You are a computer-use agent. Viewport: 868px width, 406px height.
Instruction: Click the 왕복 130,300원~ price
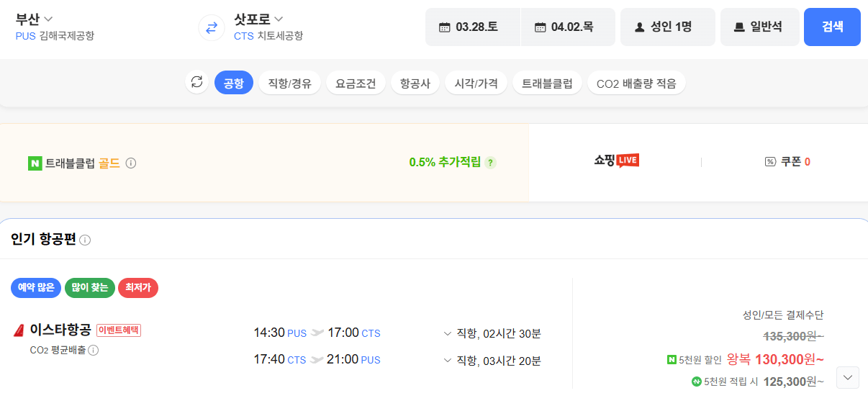pos(775,359)
